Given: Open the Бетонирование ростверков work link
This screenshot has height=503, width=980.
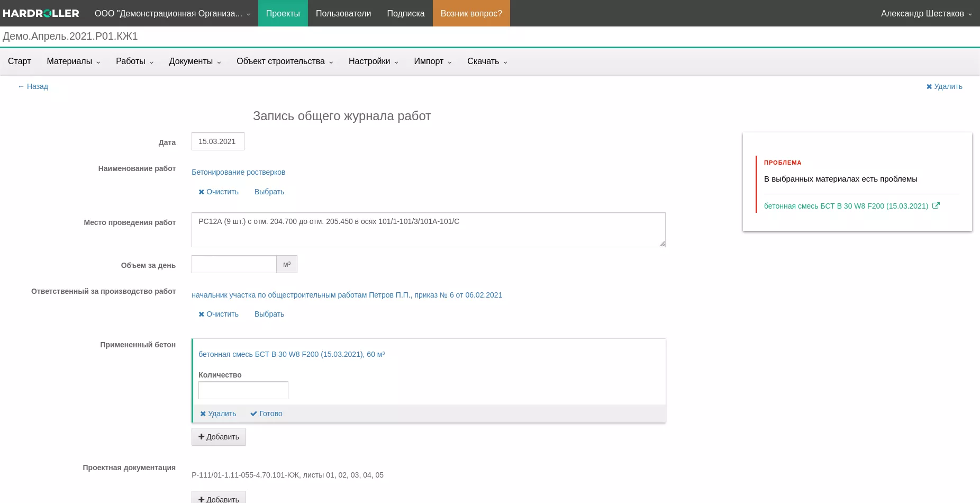Looking at the screenshot, I should pyautogui.click(x=238, y=172).
